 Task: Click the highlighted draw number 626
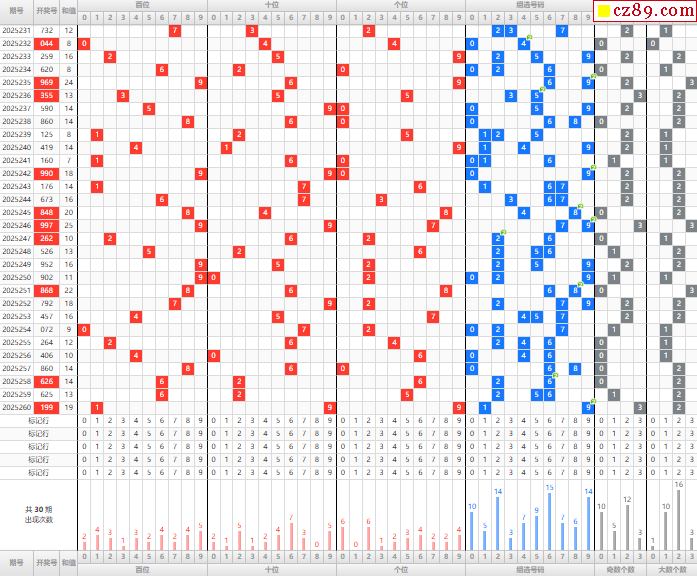46,381
